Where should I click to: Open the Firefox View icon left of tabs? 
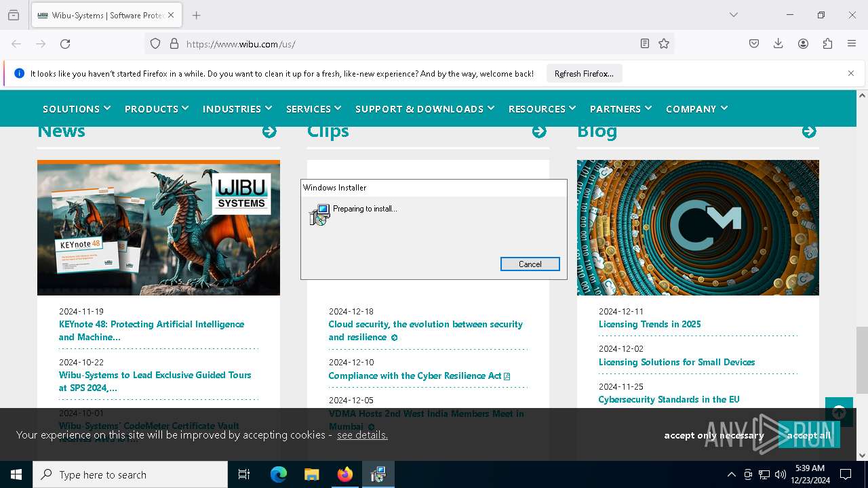click(14, 15)
